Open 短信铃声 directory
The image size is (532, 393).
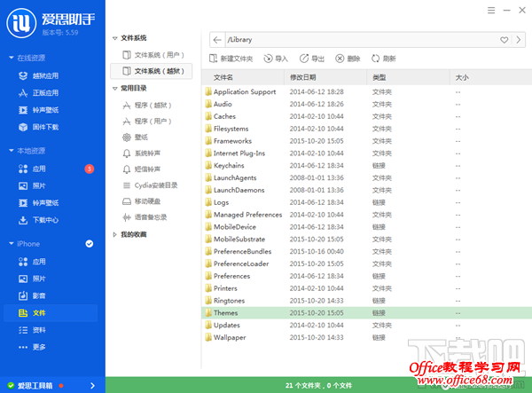click(141, 169)
